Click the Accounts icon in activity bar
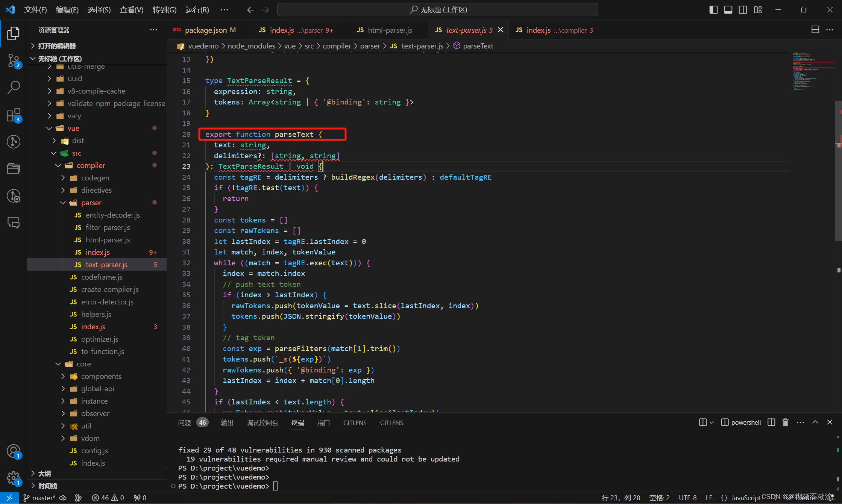This screenshot has height=504, width=842. [x=14, y=451]
